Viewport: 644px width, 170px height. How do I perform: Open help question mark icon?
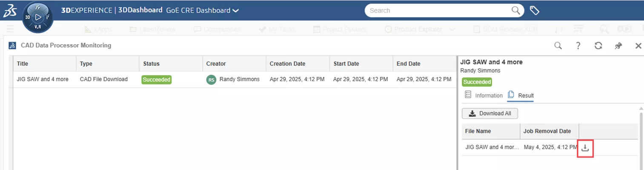pyautogui.click(x=578, y=46)
